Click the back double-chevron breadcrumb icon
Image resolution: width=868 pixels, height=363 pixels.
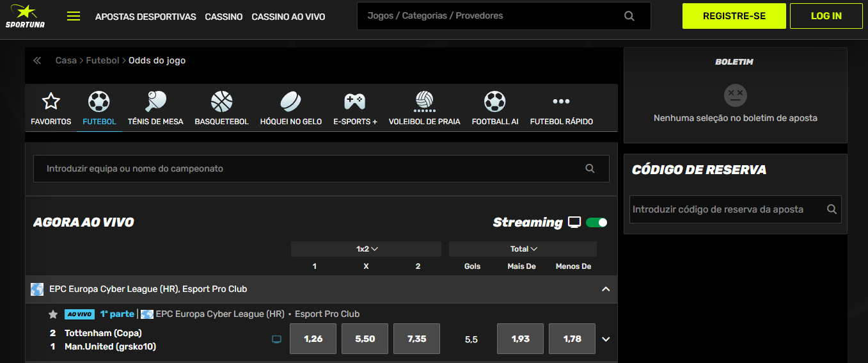click(37, 61)
